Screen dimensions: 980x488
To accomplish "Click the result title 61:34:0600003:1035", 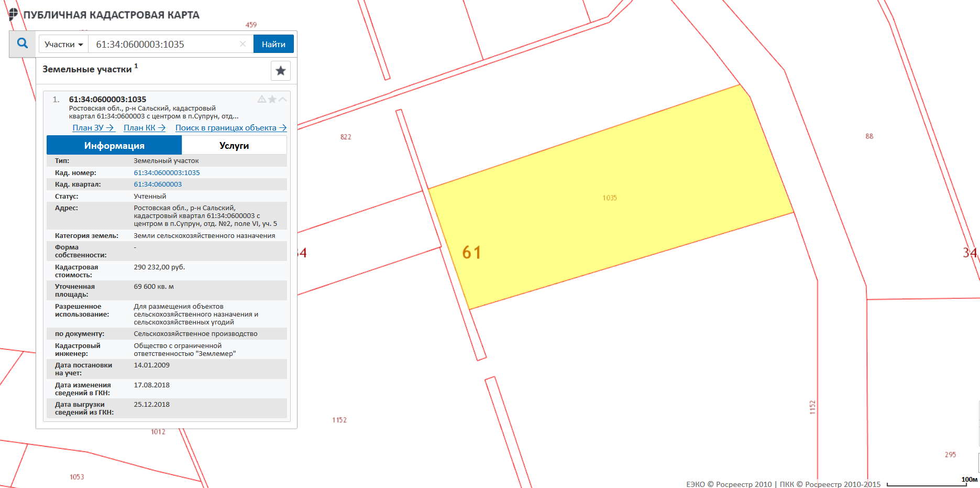I will coord(107,99).
